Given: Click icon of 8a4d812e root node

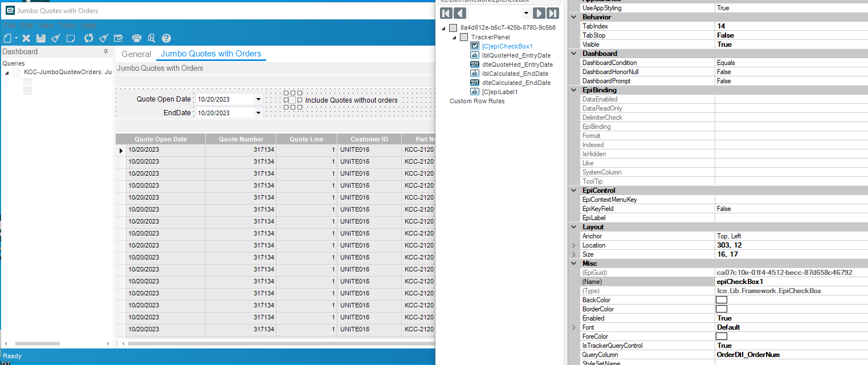Looking at the screenshot, I should pos(453,27).
